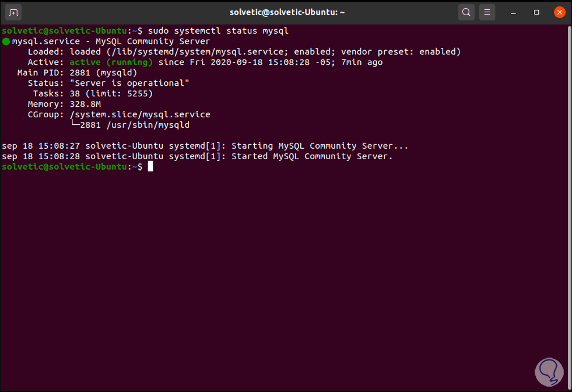
Task: Click the '/system.slice/mysql.service' CGroup path
Action: pos(140,114)
